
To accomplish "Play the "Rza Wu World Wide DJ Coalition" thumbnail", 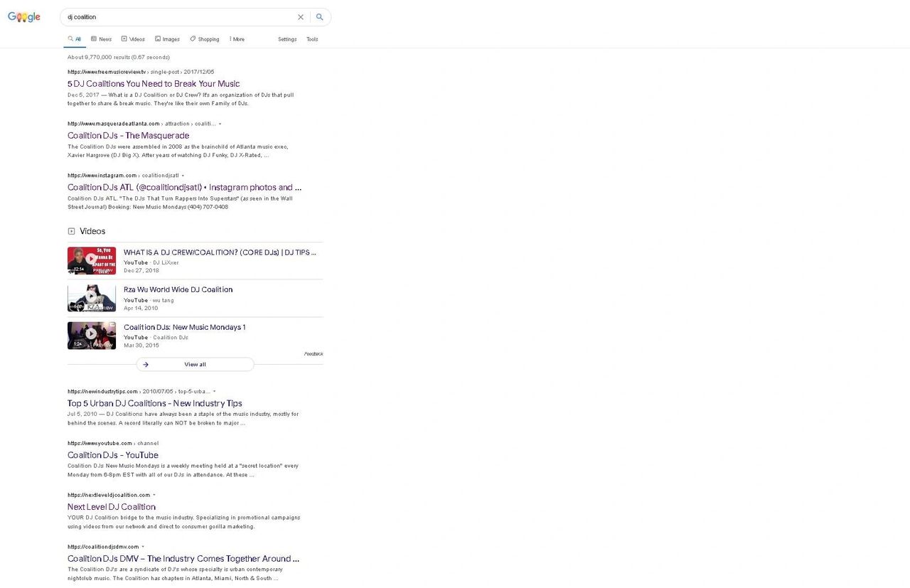I will (x=92, y=298).
